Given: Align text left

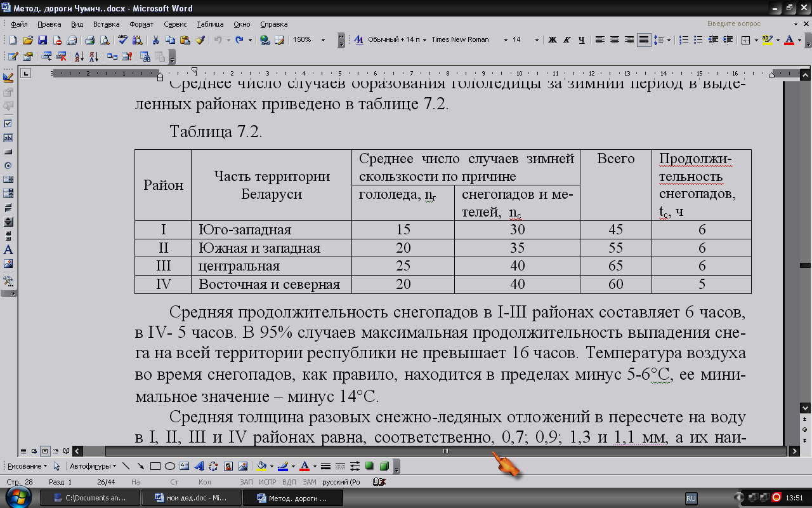Looking at the screenshot, I should pos(599,40).
